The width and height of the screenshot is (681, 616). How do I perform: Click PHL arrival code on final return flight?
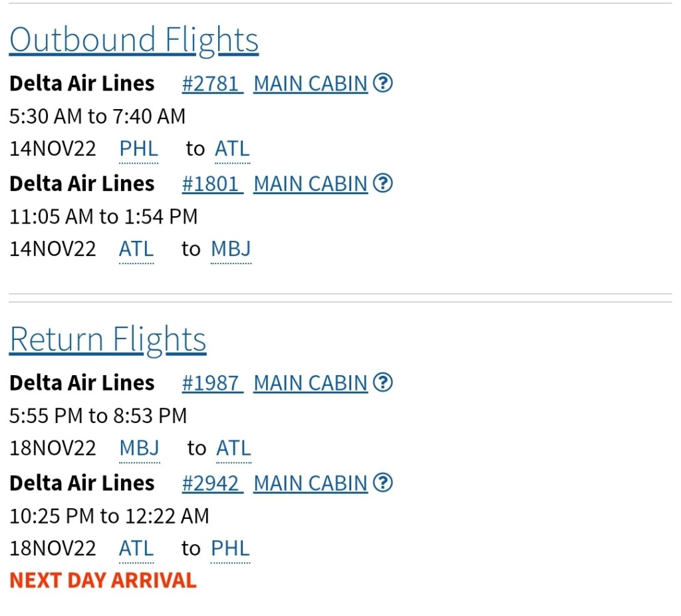pos(230,548)
